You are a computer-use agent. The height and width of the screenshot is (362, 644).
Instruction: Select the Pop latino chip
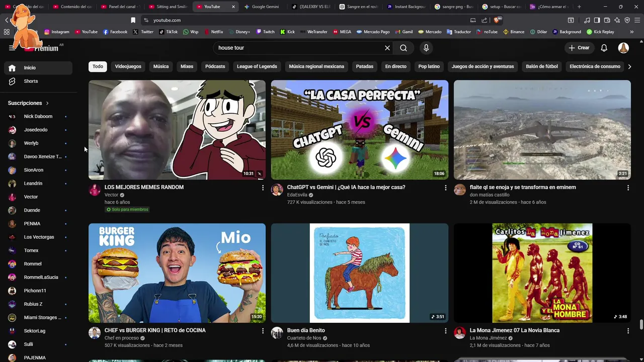(429, 66)
